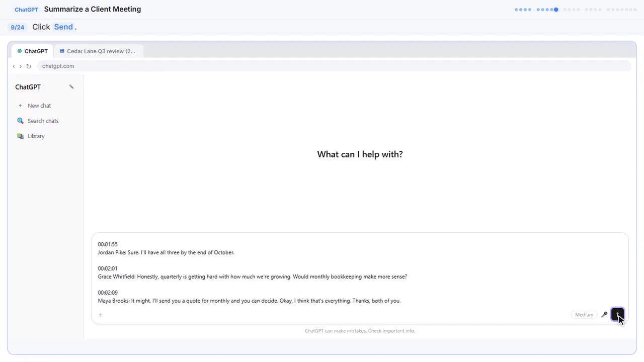Click the new chat pencil icon
The height and width of the screenshot is (362, 644).
point(71,87)
